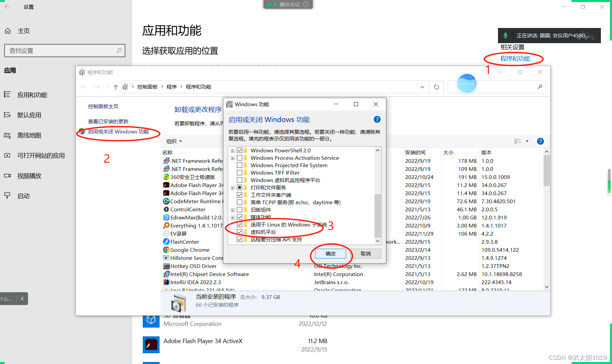Viewport: 612px width, 364px height.
Task: Click the Everything 1.4.1.1017 search icon
Action: pyautogui.click(x=166, y=225)
